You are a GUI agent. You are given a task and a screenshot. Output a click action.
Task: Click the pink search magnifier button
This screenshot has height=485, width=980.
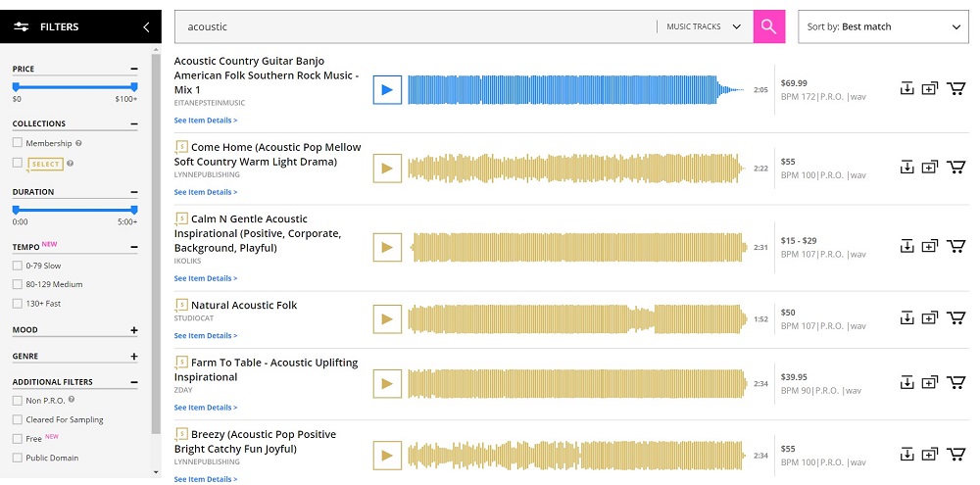coord(769,27)
